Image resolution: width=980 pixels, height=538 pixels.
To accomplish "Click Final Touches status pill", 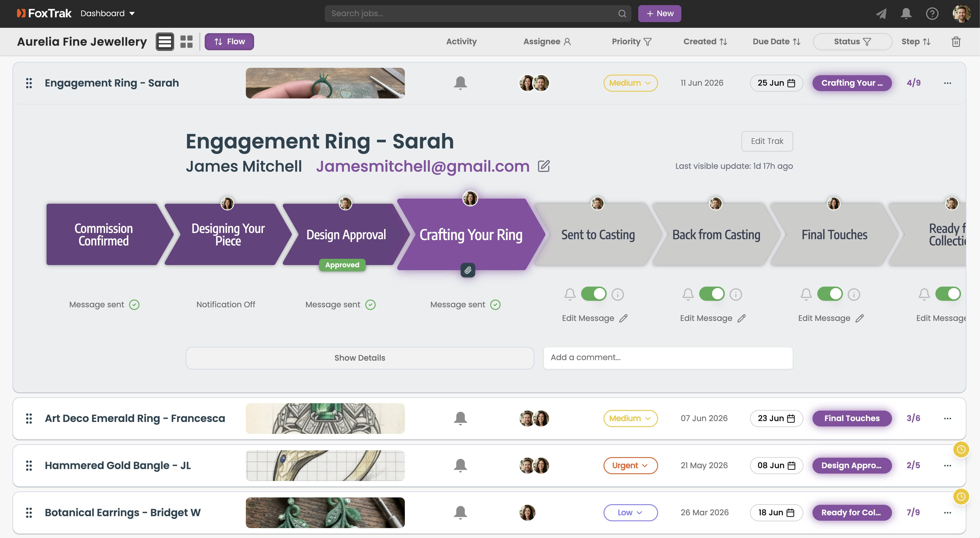I will coord(852,418).
